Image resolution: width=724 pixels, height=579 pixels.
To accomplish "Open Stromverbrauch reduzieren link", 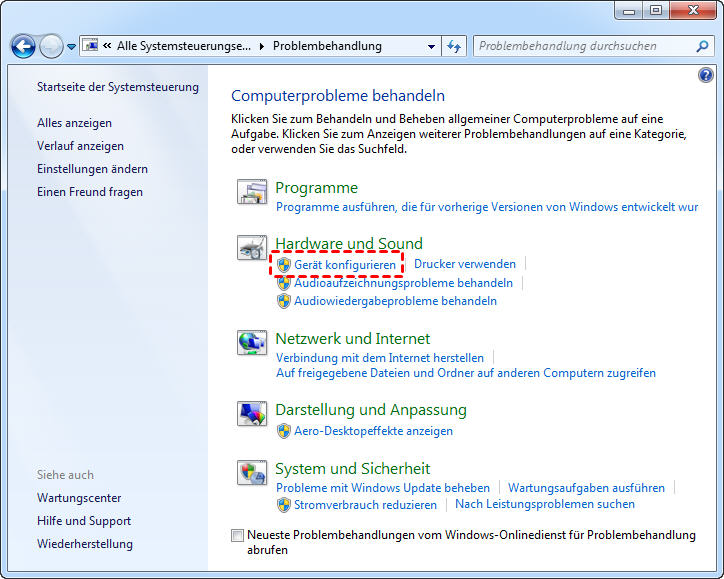I will point(365,505).
